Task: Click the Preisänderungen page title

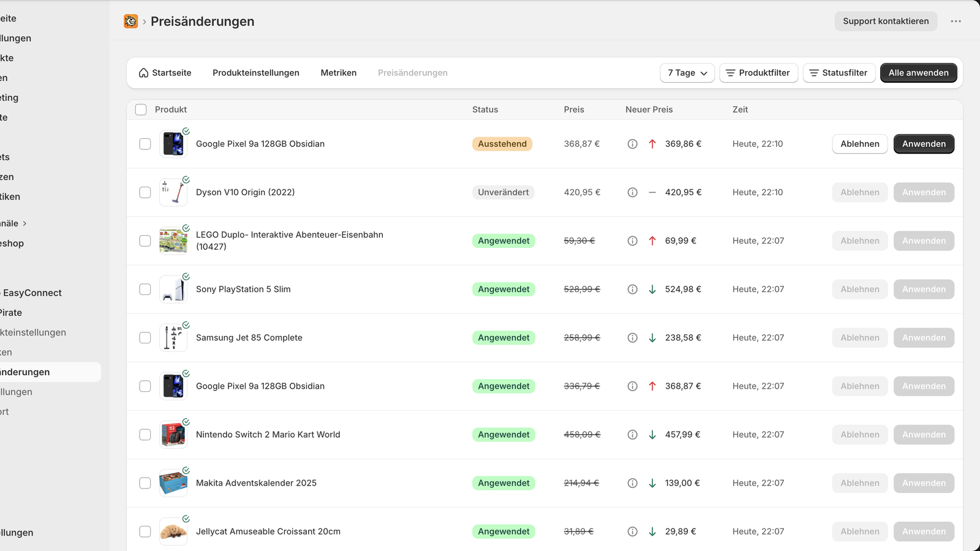Action: tap(202, 21)
